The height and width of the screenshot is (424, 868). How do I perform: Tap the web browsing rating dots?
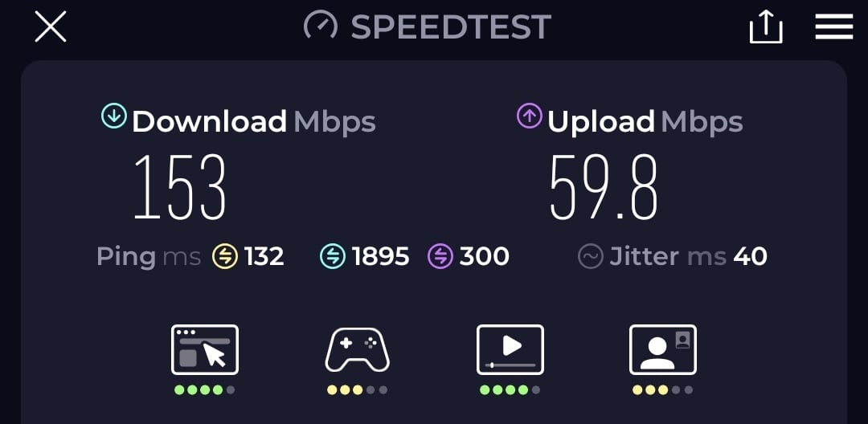pyautogui.click(x=205, y=389)
